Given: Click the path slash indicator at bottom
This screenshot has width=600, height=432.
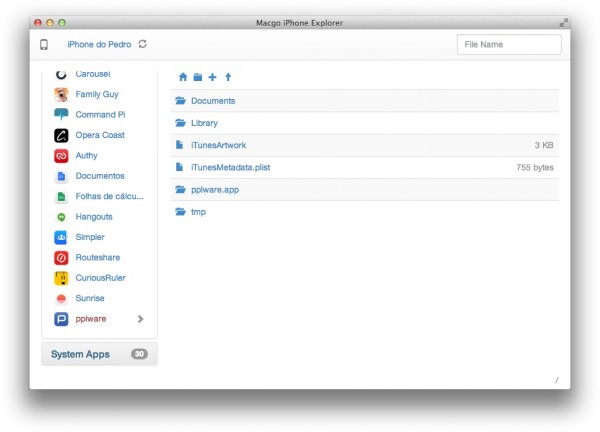Looking at the screenshot, I should [557, 380].
